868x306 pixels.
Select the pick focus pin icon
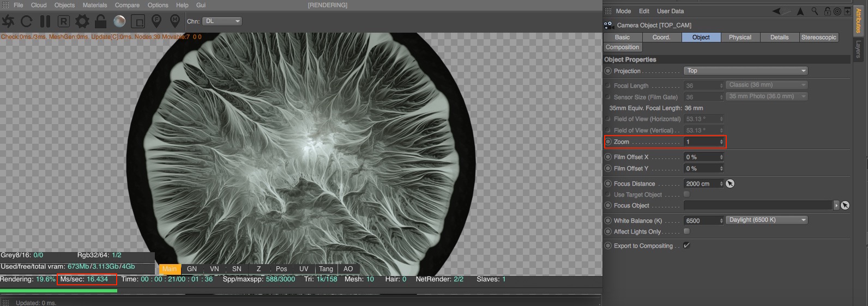156,21
